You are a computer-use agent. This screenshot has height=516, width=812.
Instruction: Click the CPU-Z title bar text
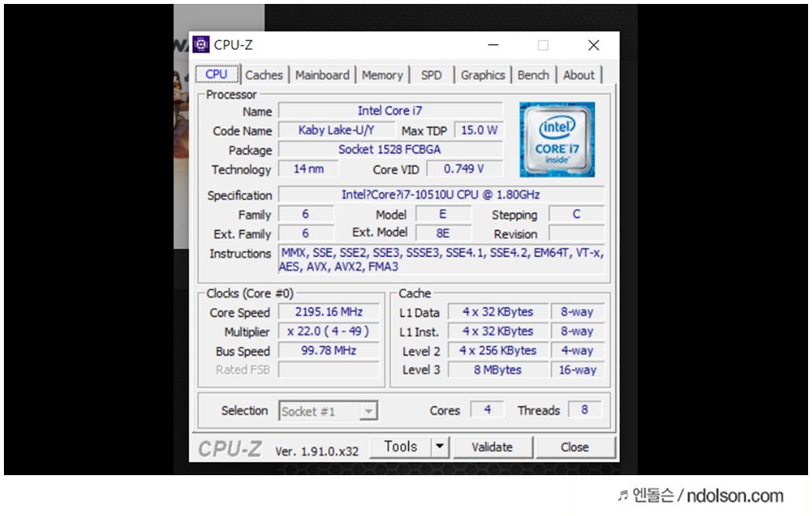click(233, 45)
